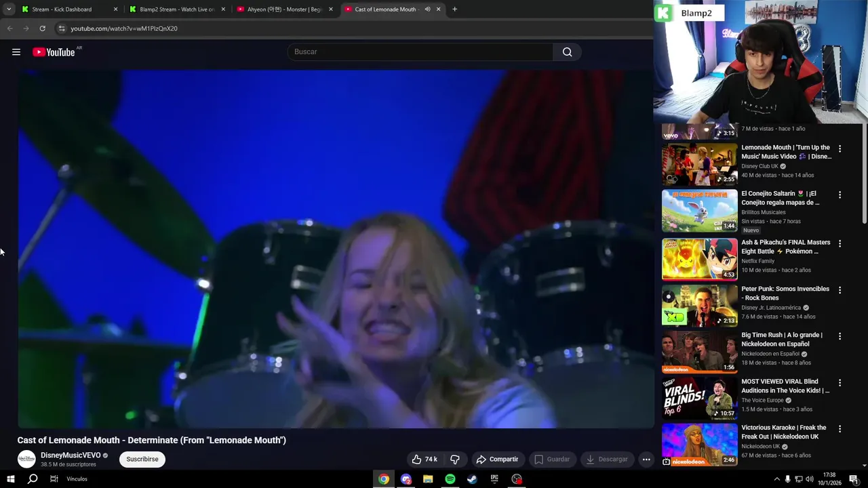Open the DisneyMusicVEVO channel name link
This screenshot has height=488, width=868.
point(71,455)
